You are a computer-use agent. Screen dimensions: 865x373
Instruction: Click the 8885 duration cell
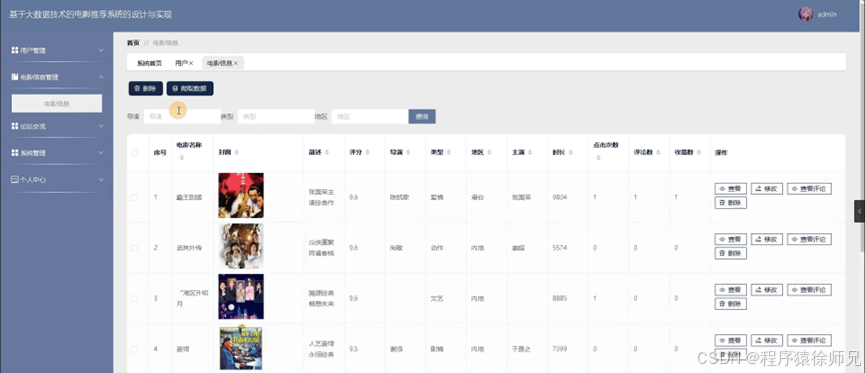(x=560, y=299)
